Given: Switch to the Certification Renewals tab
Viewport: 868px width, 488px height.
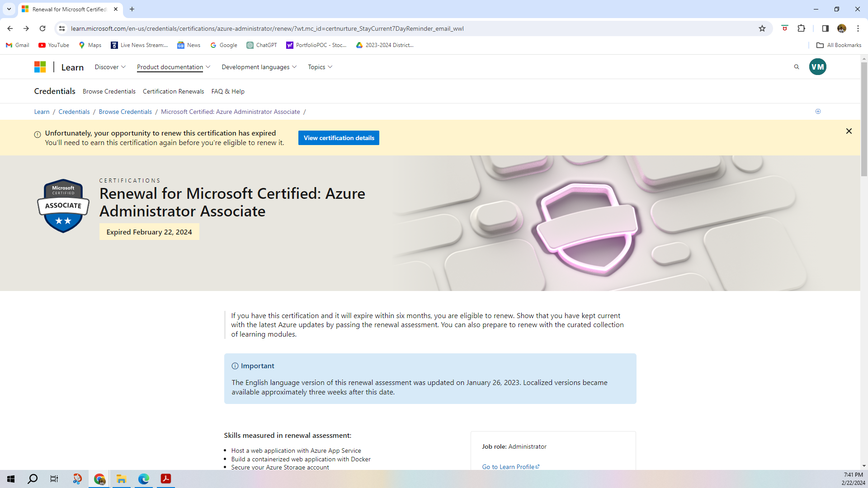Looking at the screenshot, I should (173, 91).
